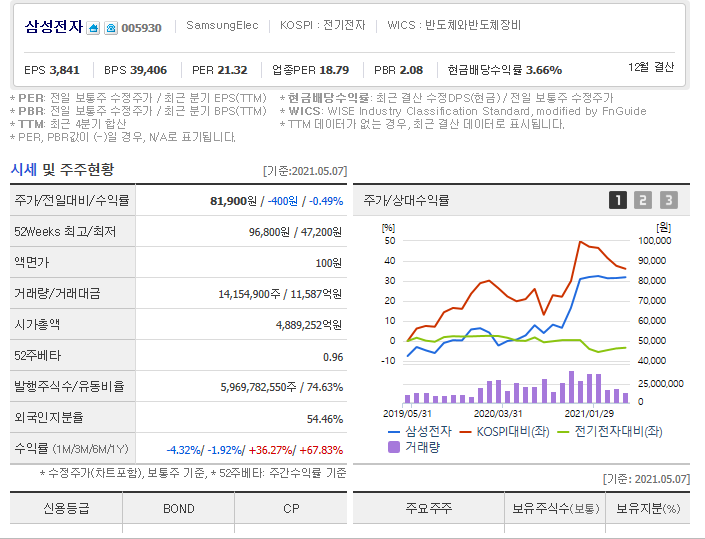The image size is (705, 539).
Task: Click the 12월 결산 label
Action: pyautogui.click(x=651, y=67)
